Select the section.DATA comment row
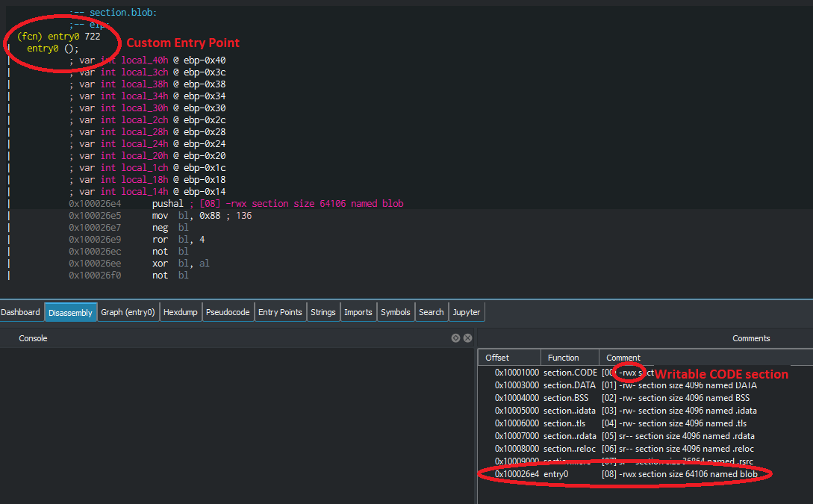This screenshot has height=504, width=813. (570, 385)
